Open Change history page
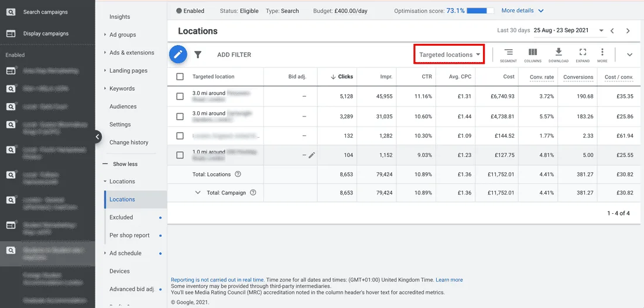The image size is (644, 308). [x=129, y=142]
